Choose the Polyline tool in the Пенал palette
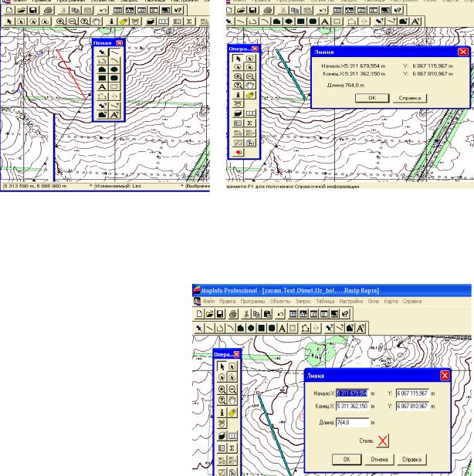Image resolution: width=474 pixels, height=476 pixels. click(102, 61)
